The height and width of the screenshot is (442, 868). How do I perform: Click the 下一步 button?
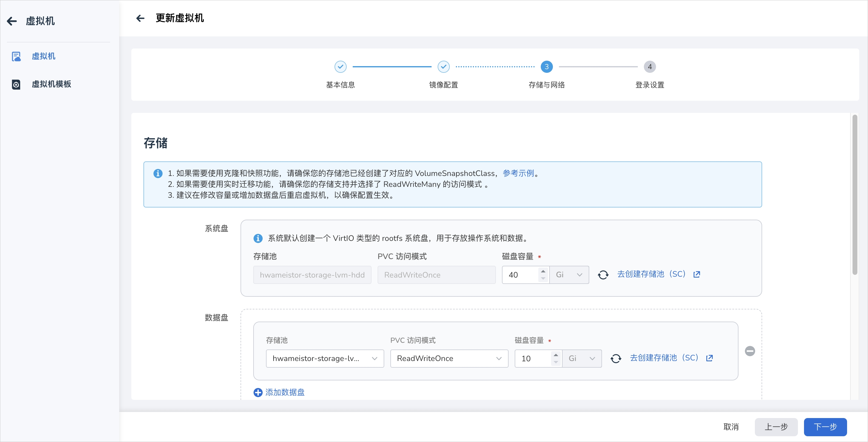point(825,427)
